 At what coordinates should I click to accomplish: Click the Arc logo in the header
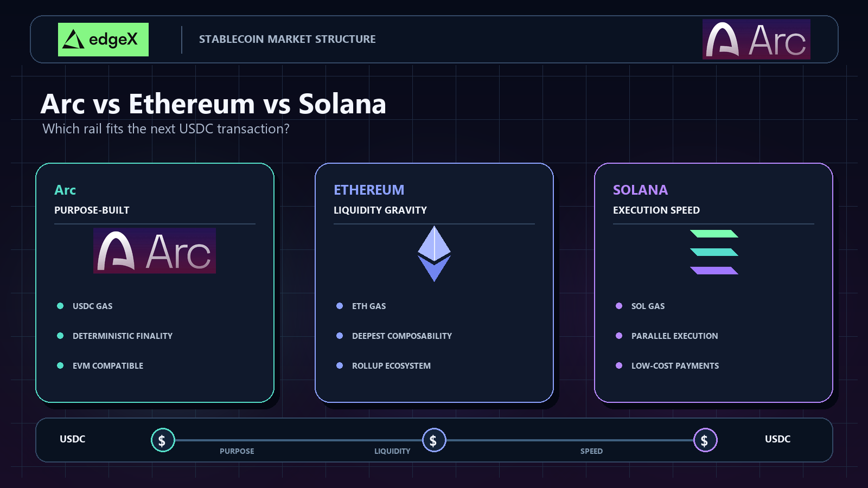756,40
